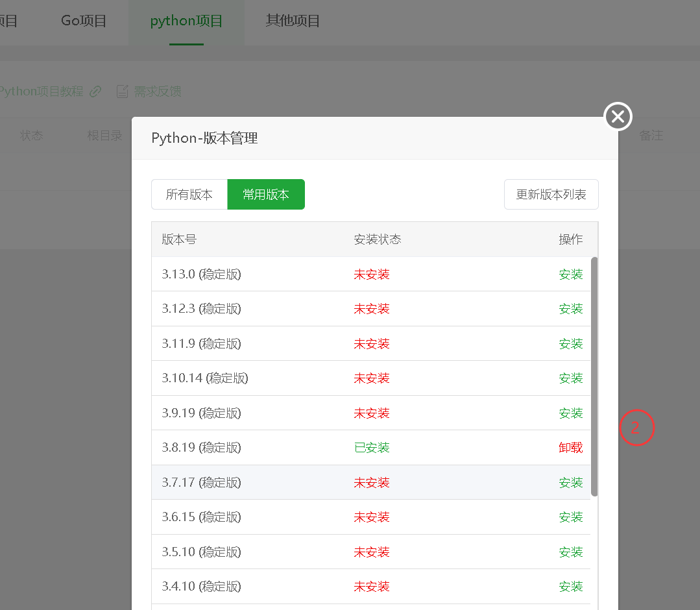The height and width of the screenshot is (610, 700).
Task: Click the 需求反馈 feedback link
Action: [158, 91]
